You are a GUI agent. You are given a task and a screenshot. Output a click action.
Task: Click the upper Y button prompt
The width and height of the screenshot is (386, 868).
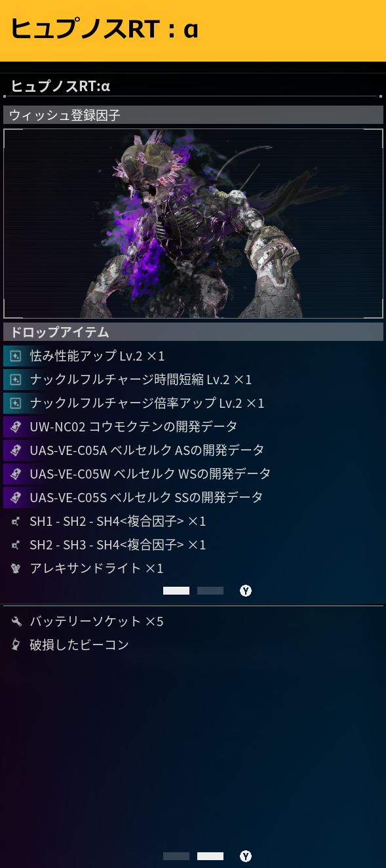tap(246, 591)
